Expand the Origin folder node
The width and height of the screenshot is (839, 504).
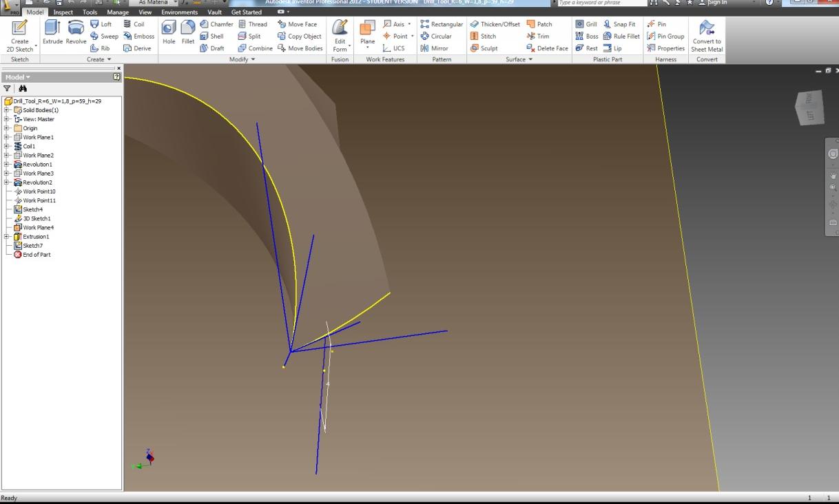[7, 128]
